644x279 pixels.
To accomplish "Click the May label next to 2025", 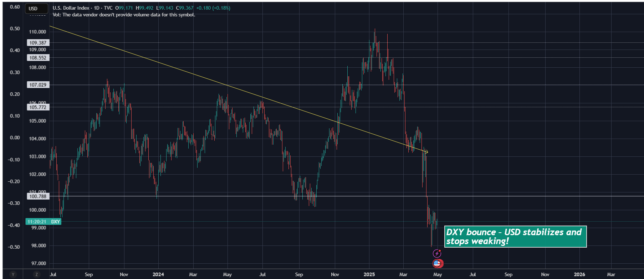I will [x=438, y=274].
